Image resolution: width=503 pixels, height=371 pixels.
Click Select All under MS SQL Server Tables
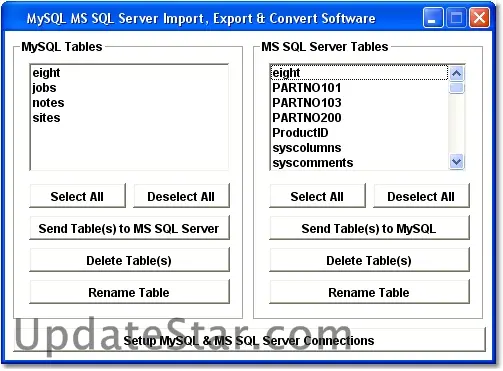[x=317, y=196]
